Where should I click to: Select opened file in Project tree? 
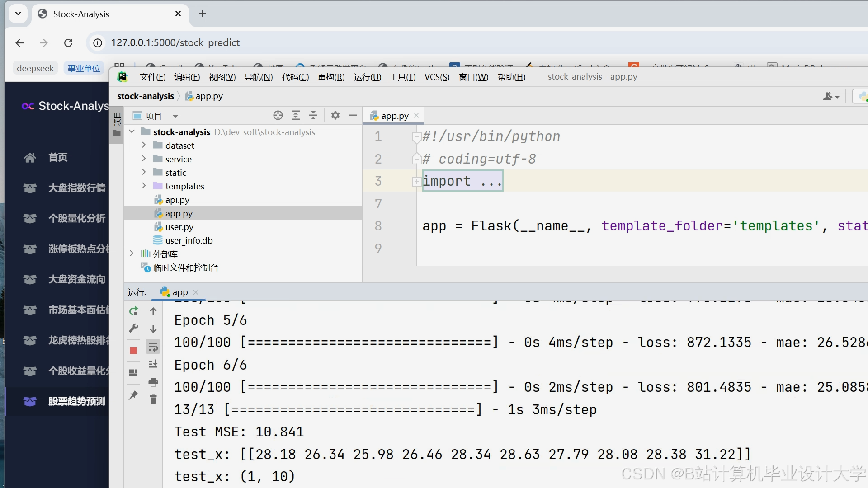pyautogui.click(x=278, y=115)
